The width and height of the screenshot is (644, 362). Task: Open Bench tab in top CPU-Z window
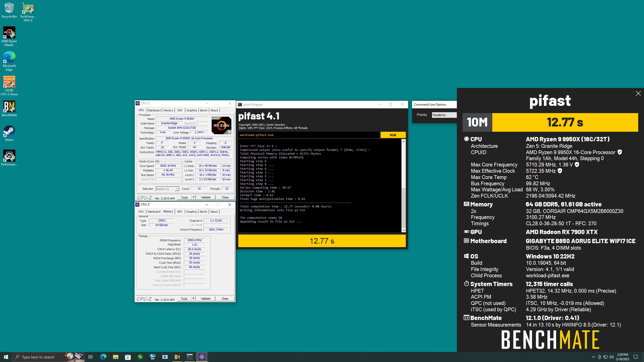[x=204, y=110]
